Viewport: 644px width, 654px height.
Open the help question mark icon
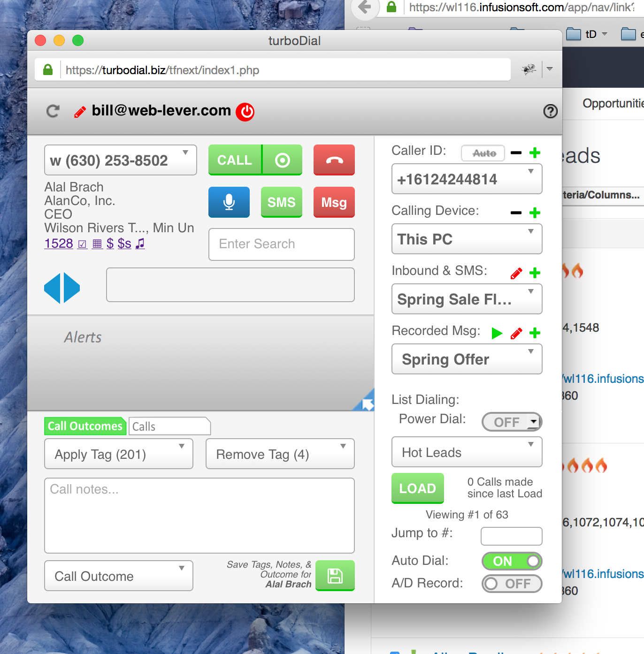pyautogui.click(x=550, y=111)
